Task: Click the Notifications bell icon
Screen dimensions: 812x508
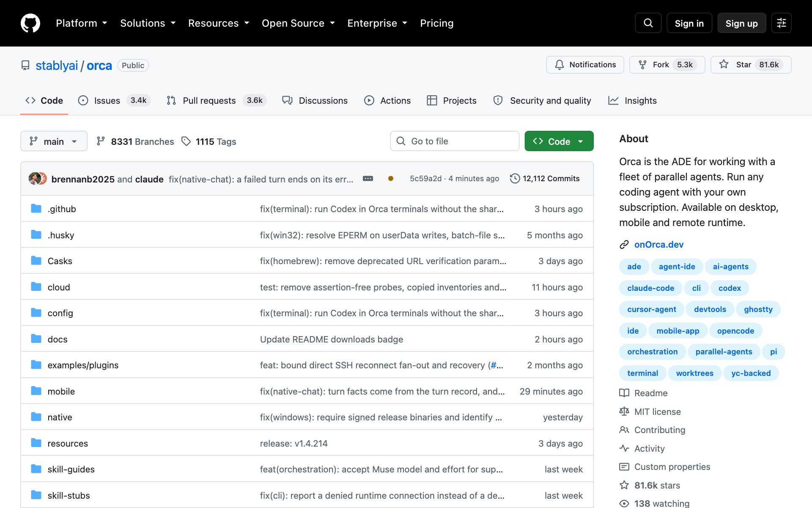Action: 560,65
